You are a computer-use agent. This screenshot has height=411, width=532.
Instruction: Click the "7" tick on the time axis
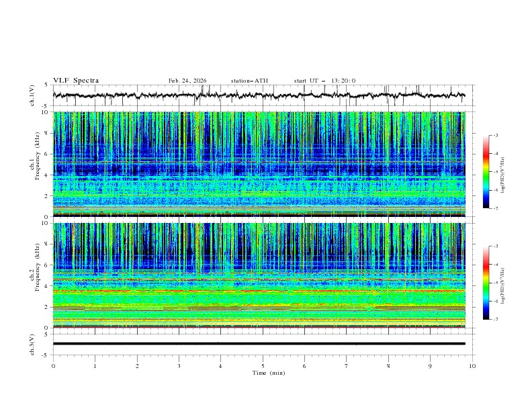coord(347,366)
